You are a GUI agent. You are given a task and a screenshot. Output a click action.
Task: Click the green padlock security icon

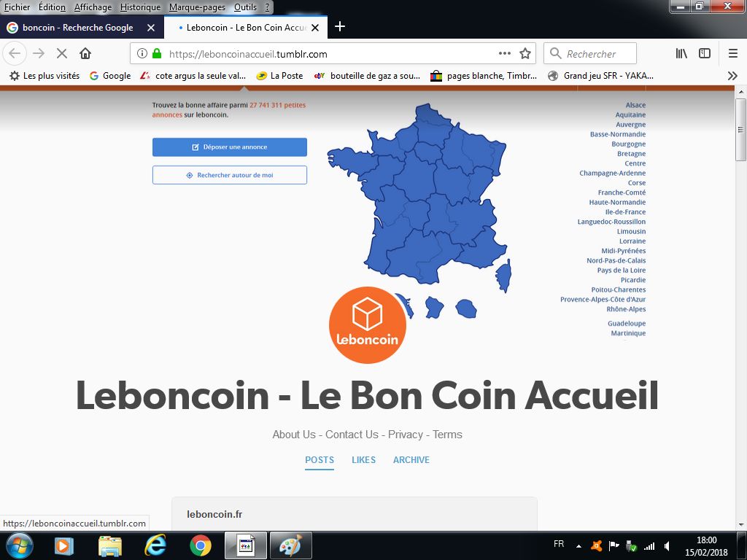(157, 53)
